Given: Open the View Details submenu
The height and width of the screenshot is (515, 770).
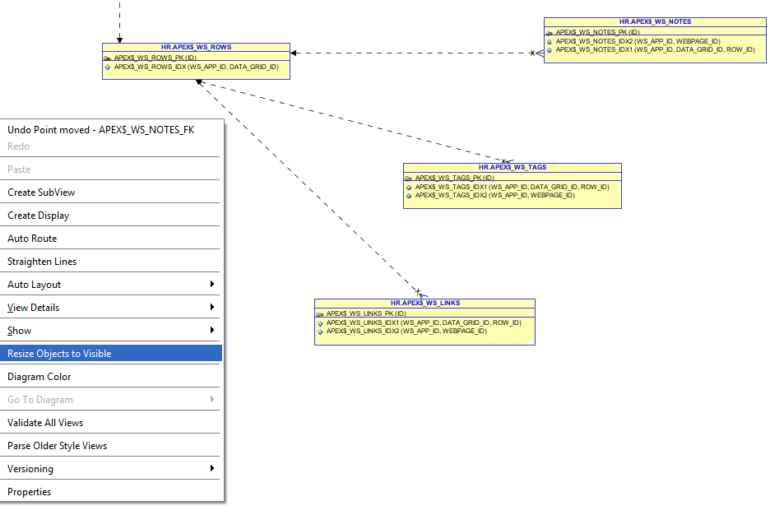Looking at the screenshot, I should (111, 308).
